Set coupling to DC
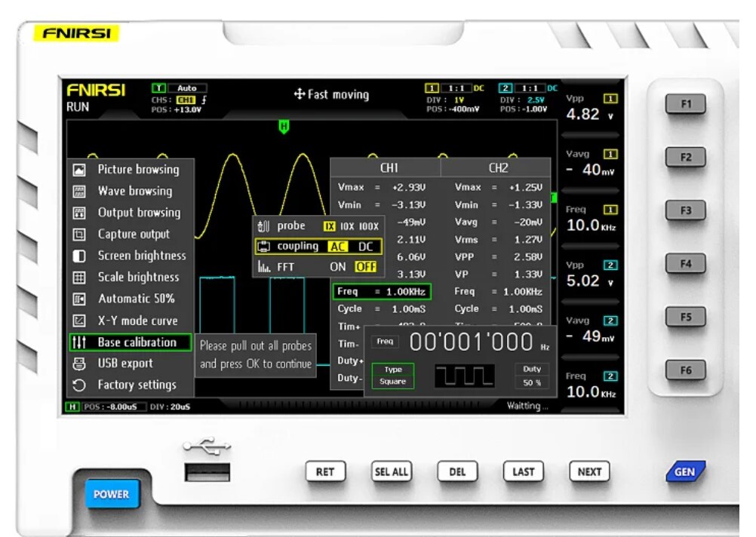 [365, 247]
